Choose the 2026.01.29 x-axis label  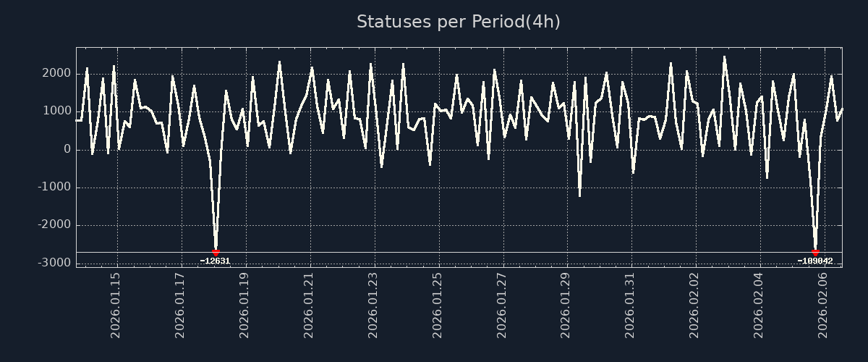click(566, 306)
